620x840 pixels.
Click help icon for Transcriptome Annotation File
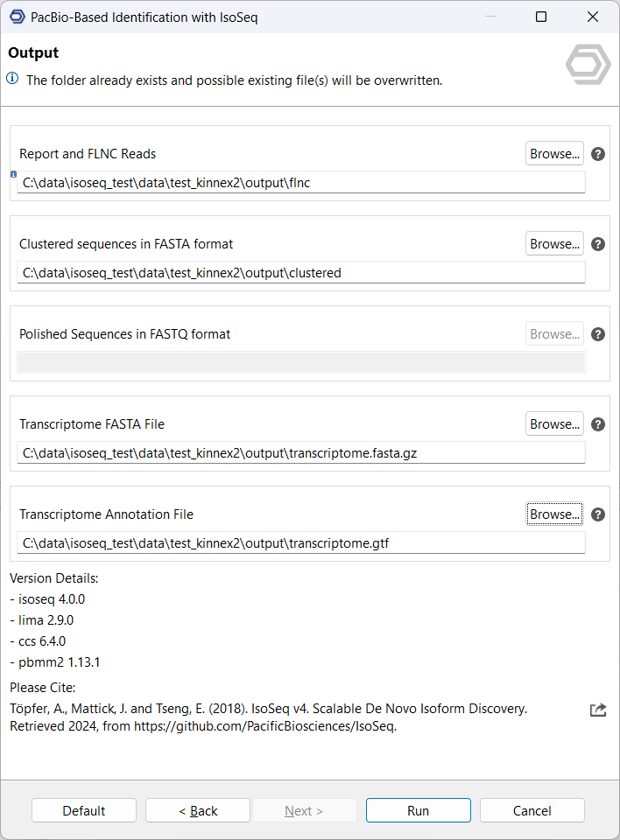[x=598, y=514]
